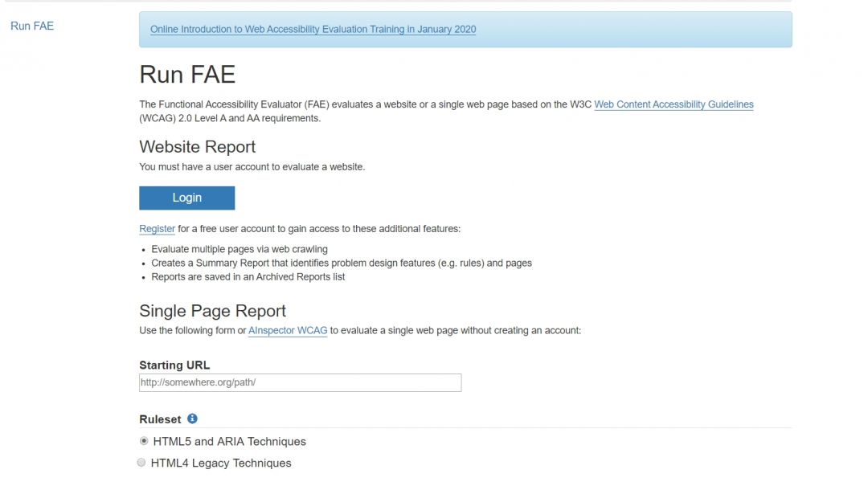Screen dimensions: 868x494
Task: Click the Single Page Report heading
Action: coord(212,311)
